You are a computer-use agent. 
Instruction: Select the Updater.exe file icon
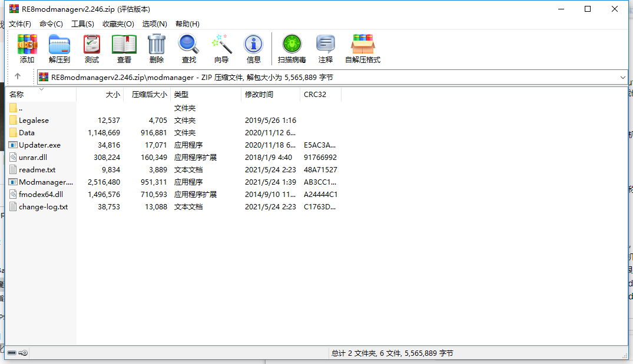[x=13, y=145]
